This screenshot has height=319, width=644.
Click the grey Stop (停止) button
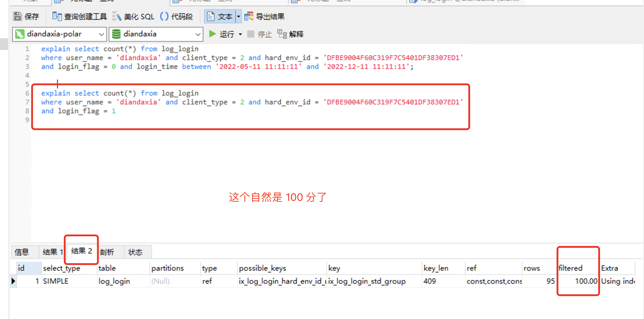251,34
